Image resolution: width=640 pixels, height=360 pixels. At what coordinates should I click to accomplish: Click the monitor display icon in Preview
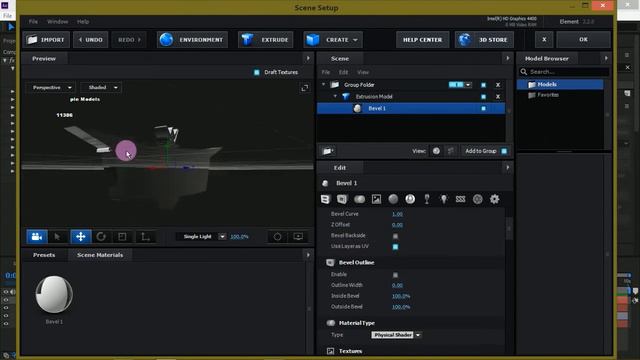click(298, 237)
